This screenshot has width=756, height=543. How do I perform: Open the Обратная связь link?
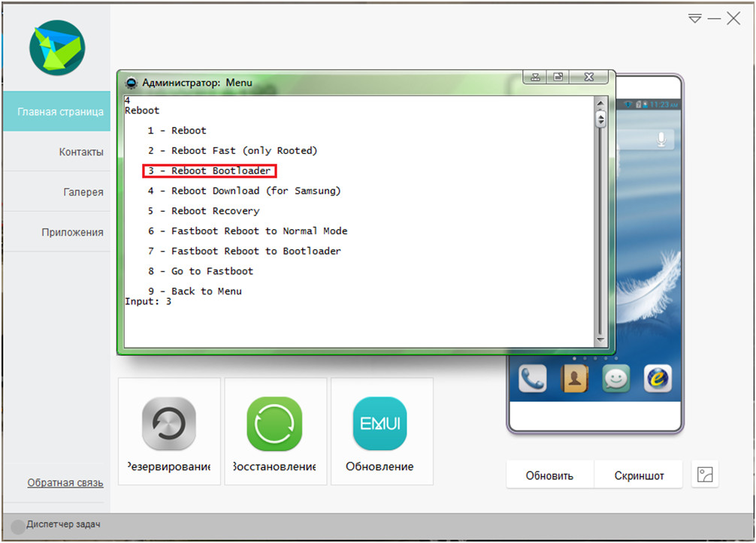pos(65,483)
